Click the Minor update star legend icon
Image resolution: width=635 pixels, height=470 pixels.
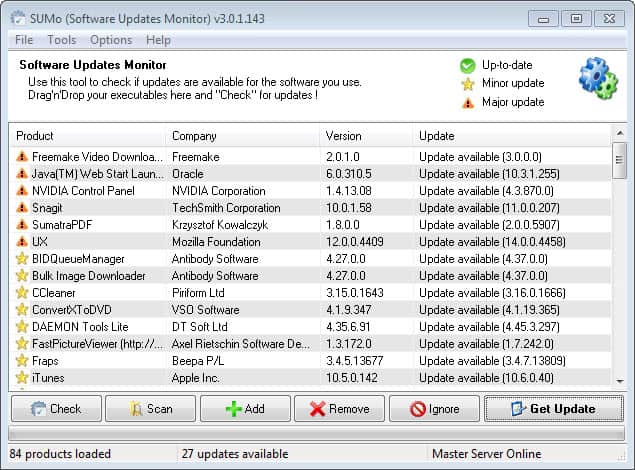click(x=468, y=84)
